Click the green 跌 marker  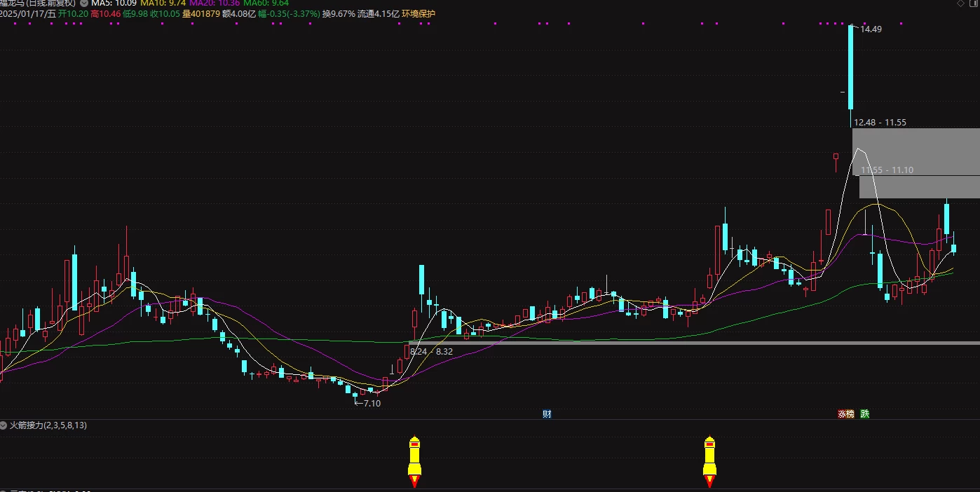click(865, 414)
